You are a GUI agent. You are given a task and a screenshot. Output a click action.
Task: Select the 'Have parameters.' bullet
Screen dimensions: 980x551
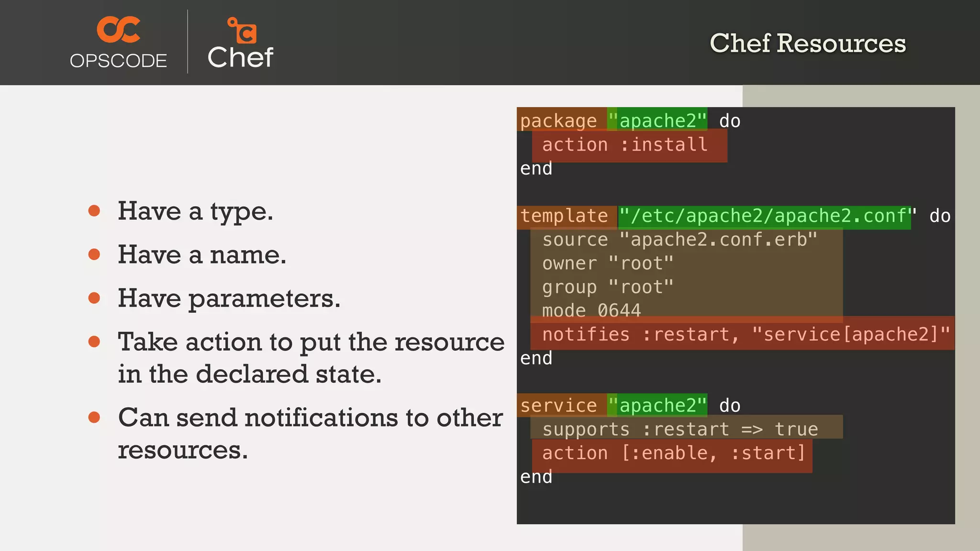pos(229,298)
